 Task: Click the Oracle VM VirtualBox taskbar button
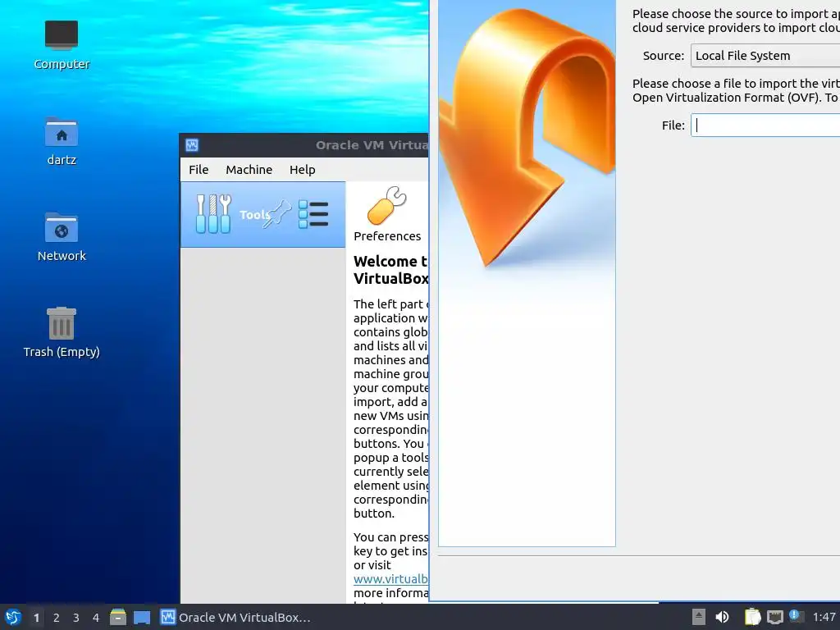[235, 617]
